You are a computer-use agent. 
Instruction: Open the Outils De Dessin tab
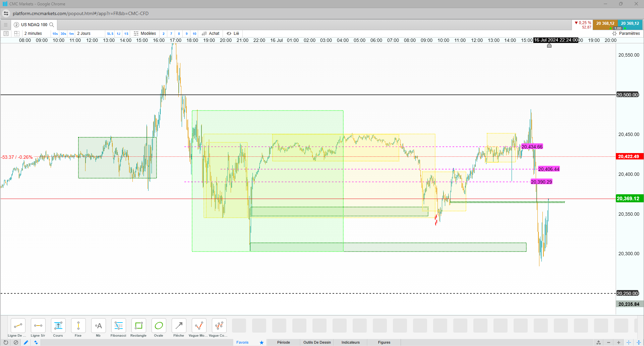point(317,342)
